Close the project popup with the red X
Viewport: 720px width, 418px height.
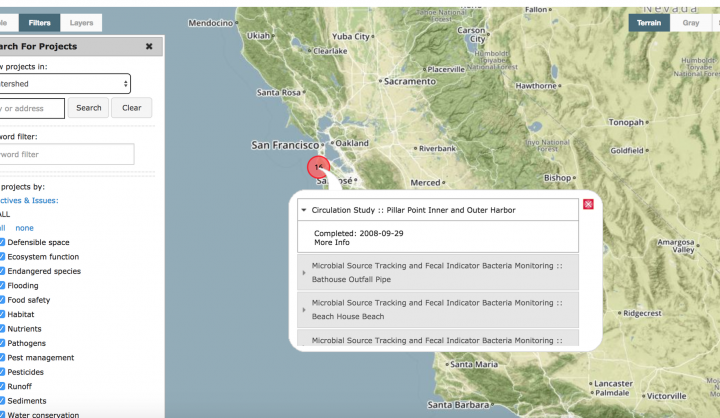point(588,204)
